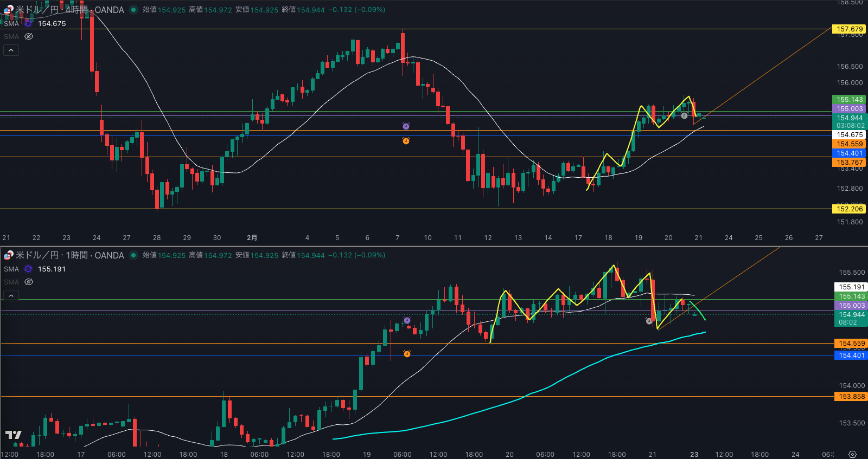Collapse indicator legend in 1-hour chart
This screenshot has width=868, height=459.
tap(11, 296)
